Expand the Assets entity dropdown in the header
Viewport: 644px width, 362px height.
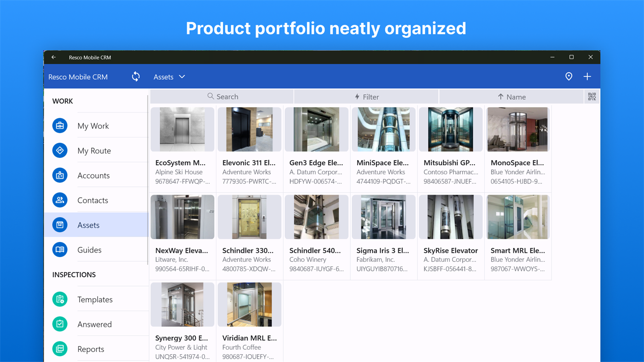[169, 76]
